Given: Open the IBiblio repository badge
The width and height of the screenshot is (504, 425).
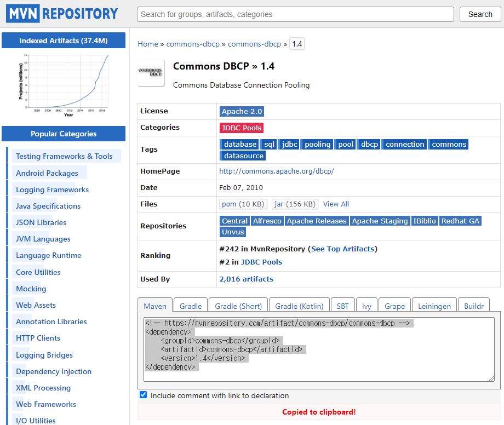Looking at the screenshot, I should click(x=424, y=221).
